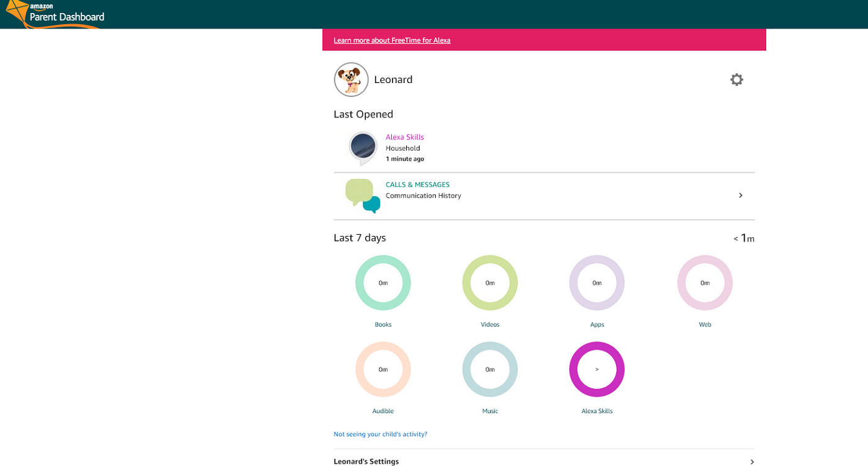Click the Web label under ring
The image size is (868, 472).
coord(705,325)
